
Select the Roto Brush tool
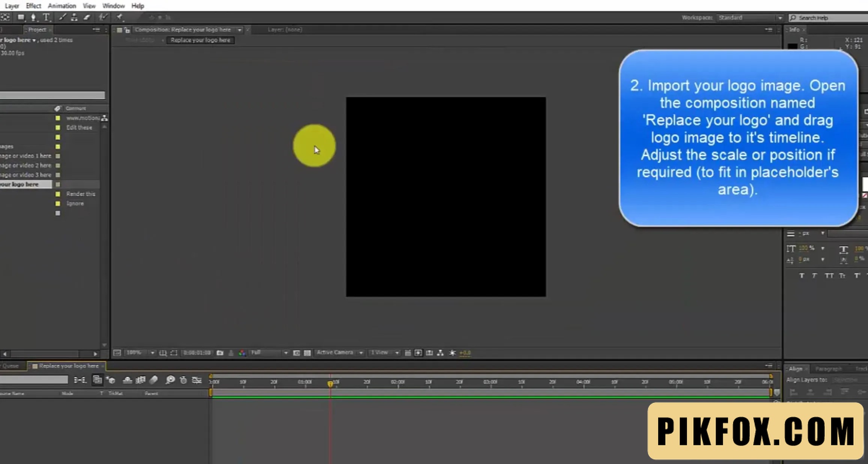pos(102,17)
